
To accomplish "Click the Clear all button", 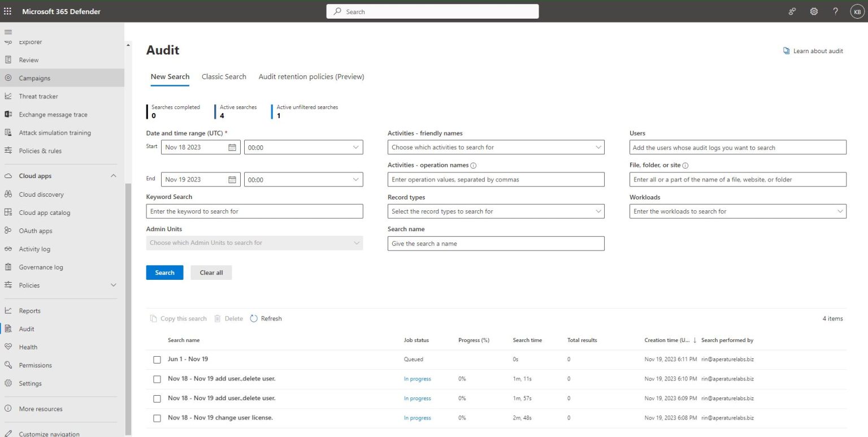I will 211,272.
